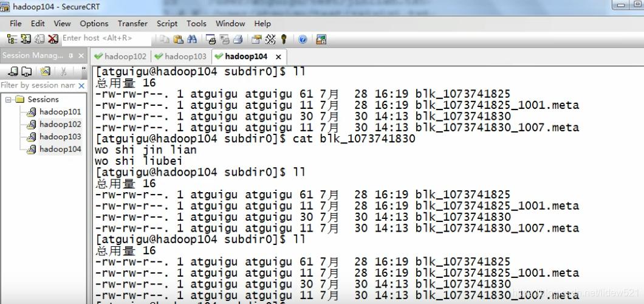
Task: Open Session Options toolbar icon
Action: 257,40
